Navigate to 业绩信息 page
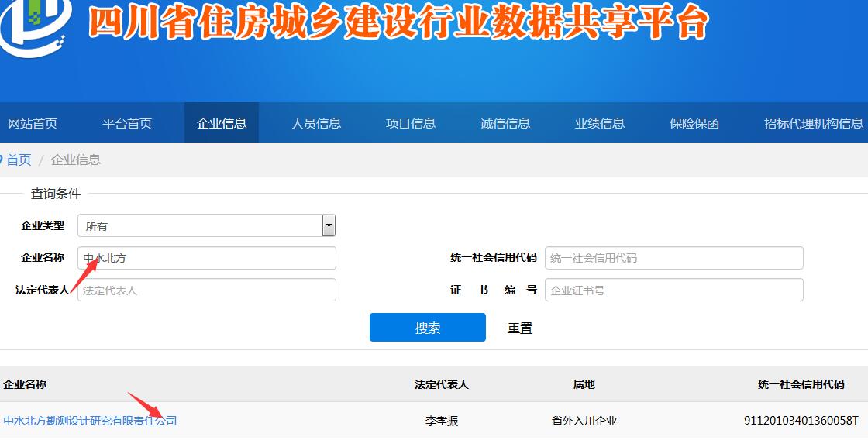The height and width of the screenshot is (440, 868). tap(600, 123)
